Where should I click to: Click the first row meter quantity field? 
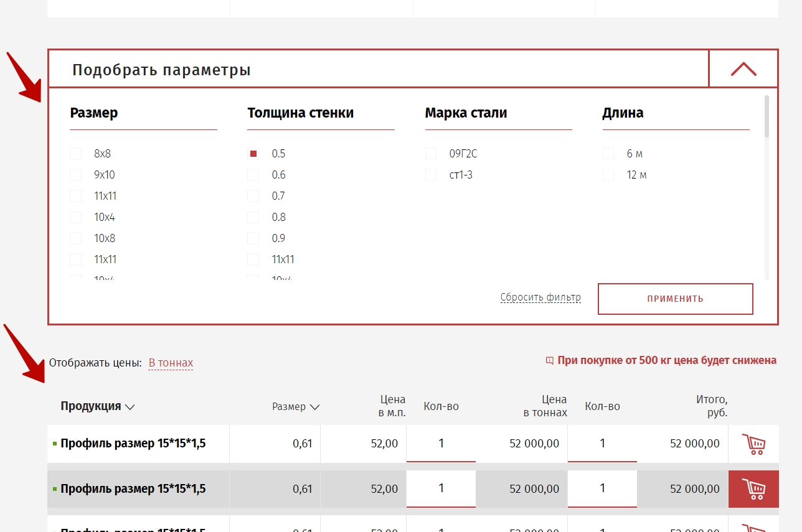click(441, 444)
